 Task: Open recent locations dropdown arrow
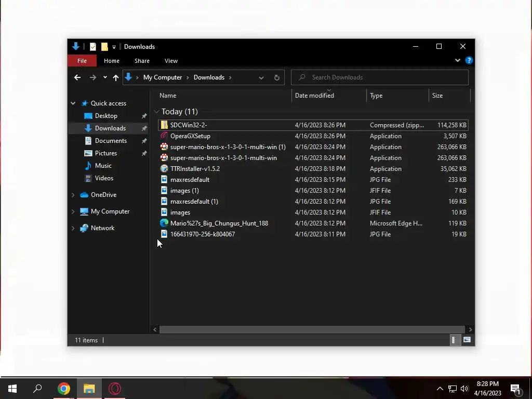(105, 77)
